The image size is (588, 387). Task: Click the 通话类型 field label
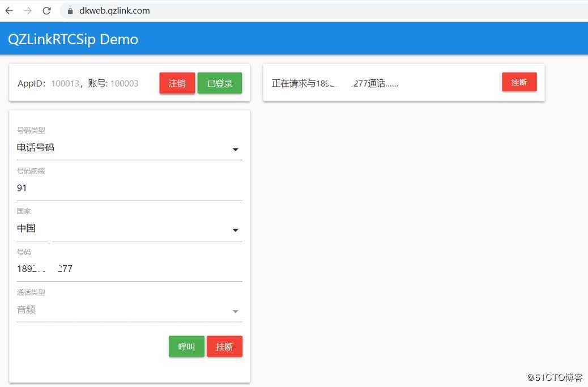click(31, 292)
